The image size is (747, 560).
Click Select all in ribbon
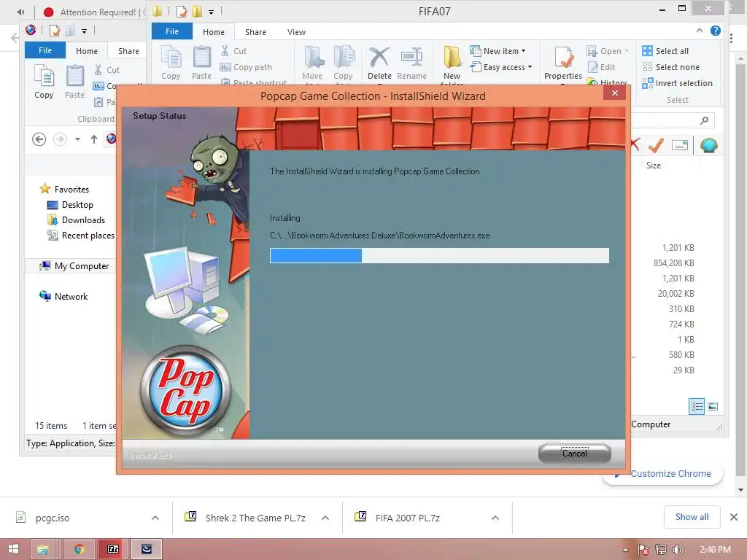coord(665,51)
